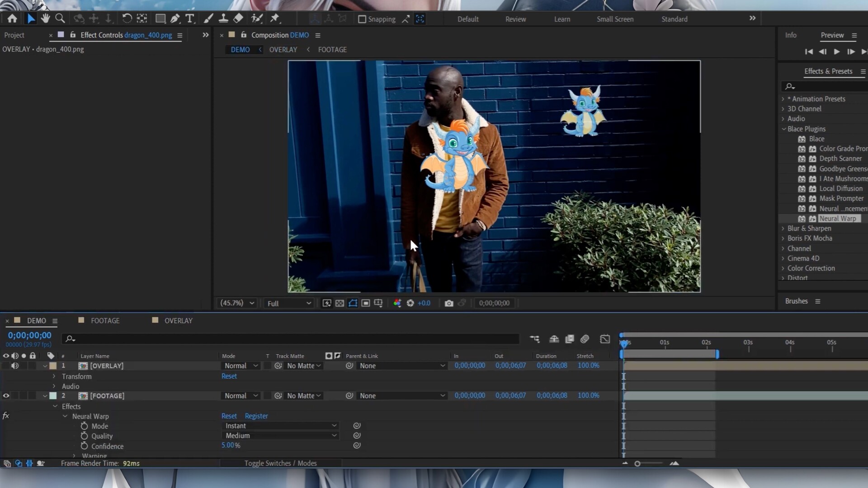Open the FOOTAGE timeline tab

point(105,320)
